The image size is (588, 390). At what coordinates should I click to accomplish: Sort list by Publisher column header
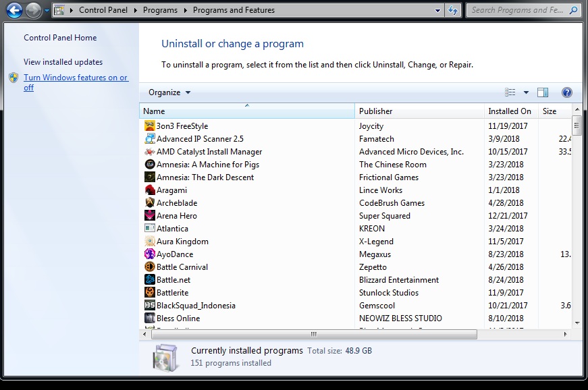pyautogui.click(x=420, y=111)
